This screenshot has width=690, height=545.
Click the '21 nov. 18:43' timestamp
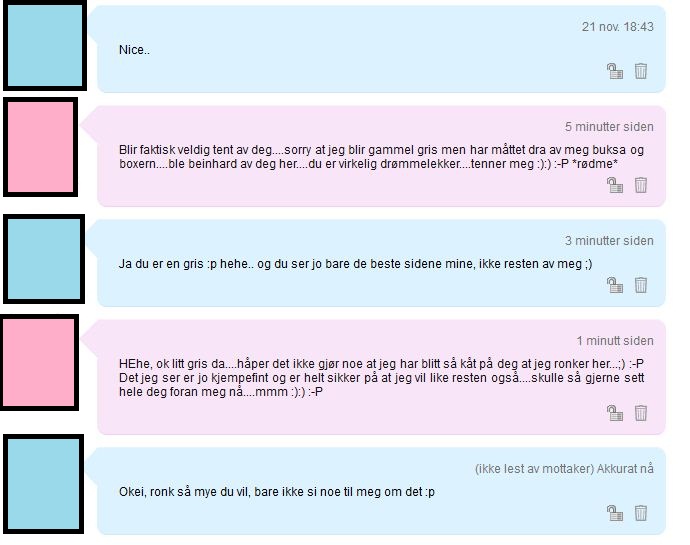(617, 27)
